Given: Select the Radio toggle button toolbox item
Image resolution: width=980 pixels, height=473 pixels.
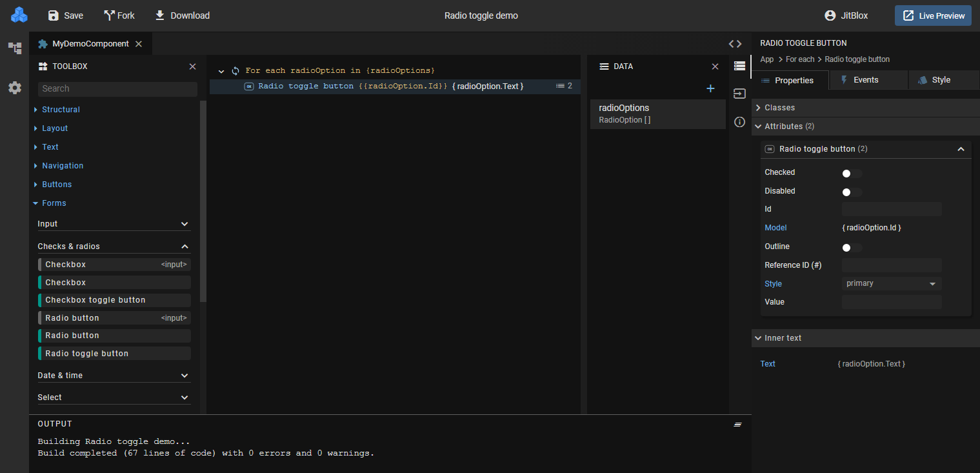Looking at the screenshot, I should pyautogui.click(x=114, y=354).
